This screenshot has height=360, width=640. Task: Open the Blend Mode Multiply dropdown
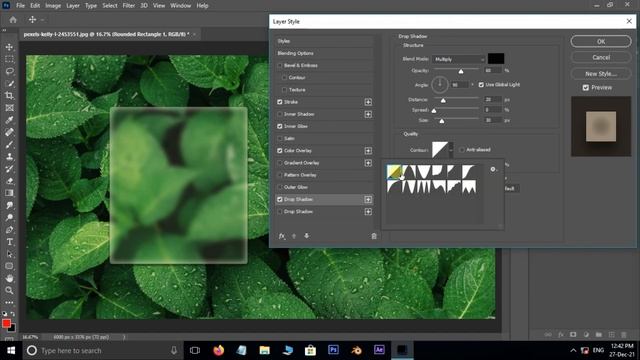pos(459,59)
